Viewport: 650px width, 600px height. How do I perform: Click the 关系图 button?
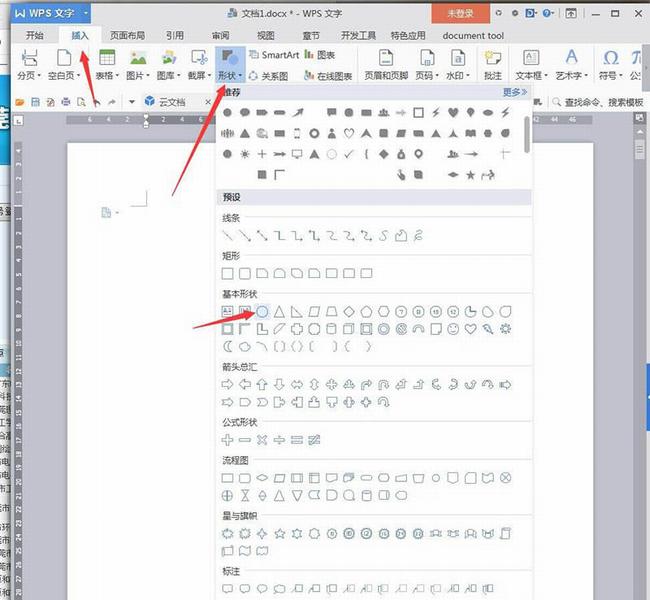click(269, 76)
